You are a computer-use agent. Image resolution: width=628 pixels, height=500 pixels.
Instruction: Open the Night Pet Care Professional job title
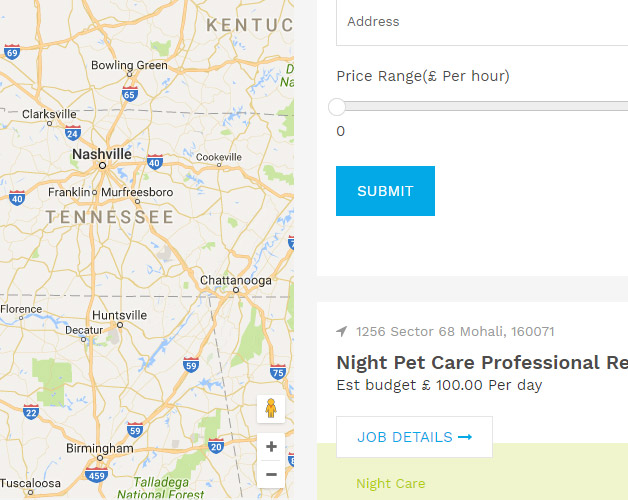click(482, 362)
